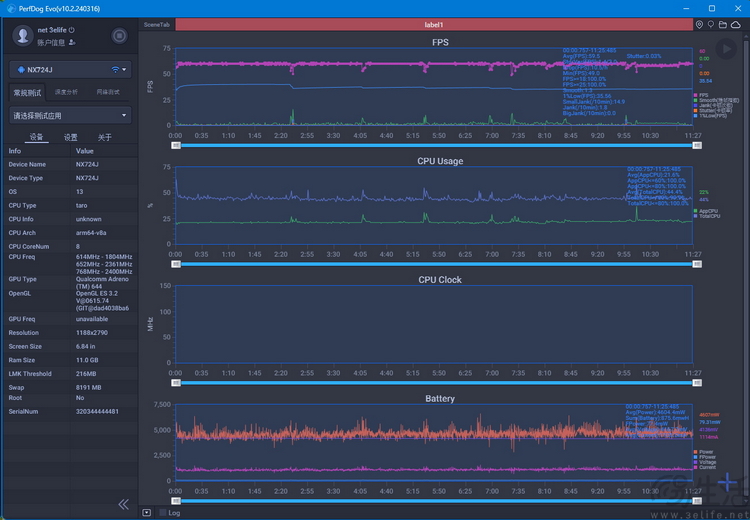
Task: Select the 设备 sub-tab
Action: [36, 137]
